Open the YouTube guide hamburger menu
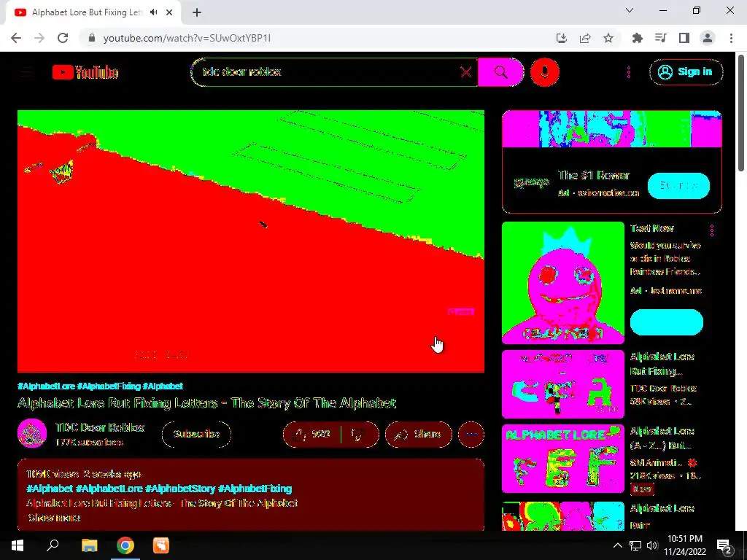 pyautogui.click(x=26, y=72)
